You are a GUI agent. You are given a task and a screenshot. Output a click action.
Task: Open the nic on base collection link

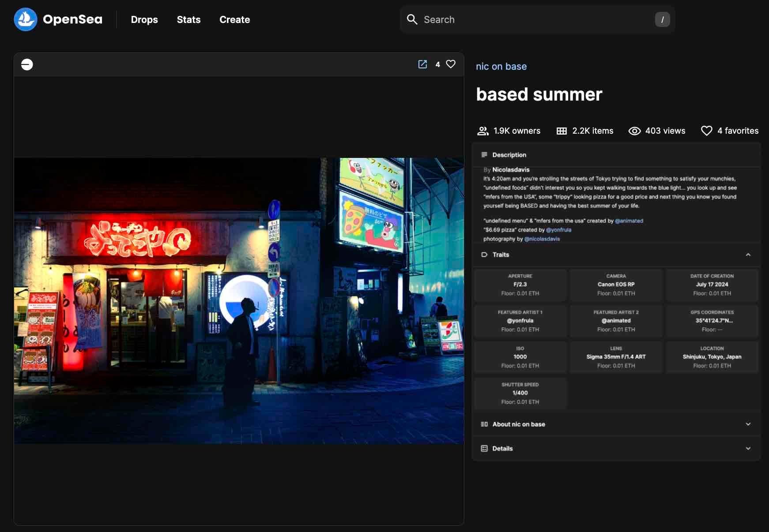[501, 66]
